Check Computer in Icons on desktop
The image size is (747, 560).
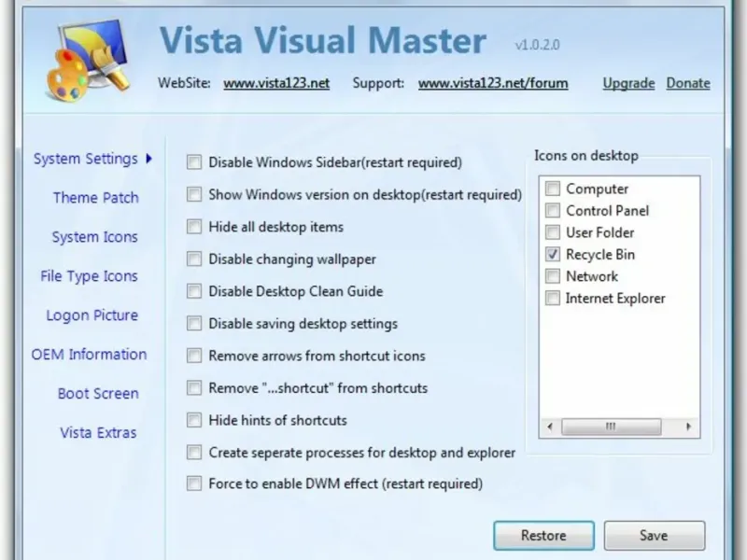[x=553, y=189]
